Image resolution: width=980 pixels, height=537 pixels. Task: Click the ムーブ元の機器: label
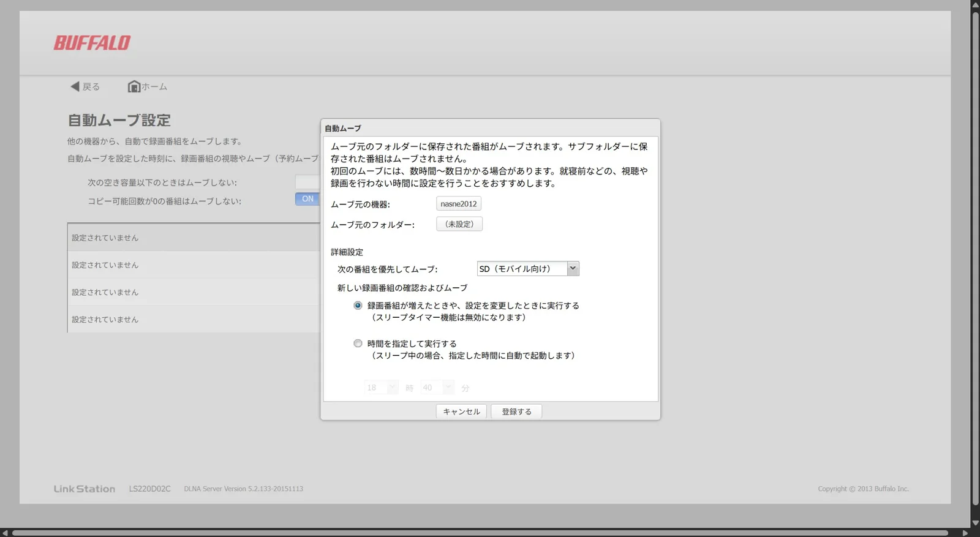coord(360,205)
